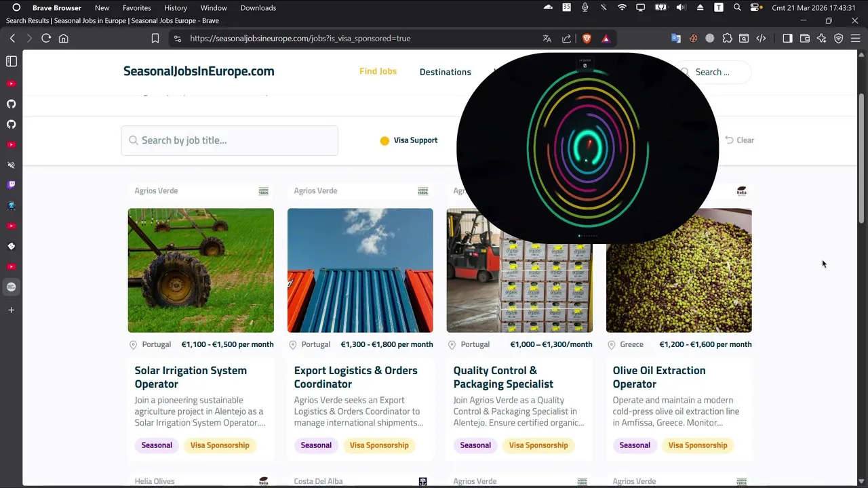The image size is (868, 488).
Task: Open the Destinations navigation link
Action: tap(445, 72)
